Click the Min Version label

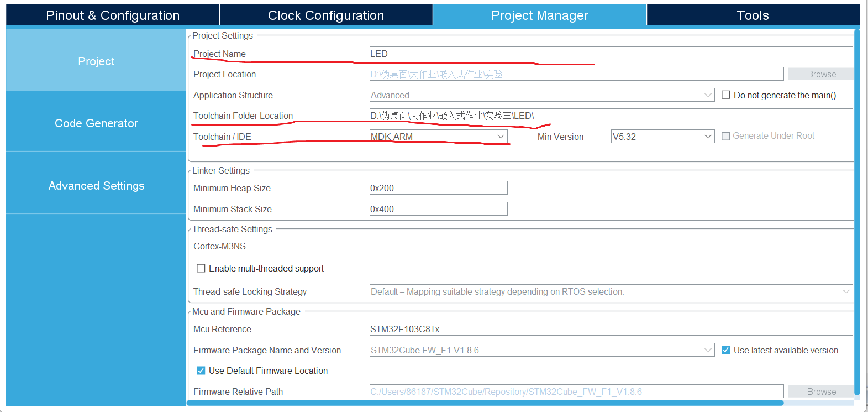point(560,137)
